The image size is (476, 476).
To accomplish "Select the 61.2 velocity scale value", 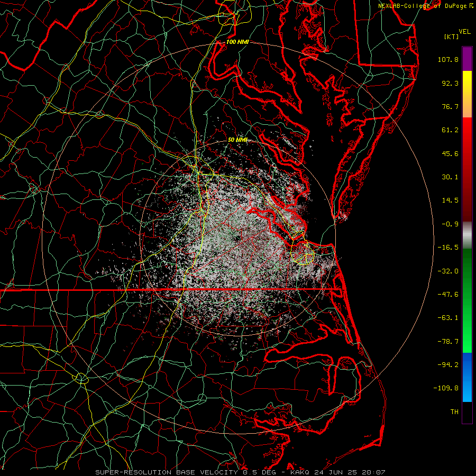I will tap(450, 130).
